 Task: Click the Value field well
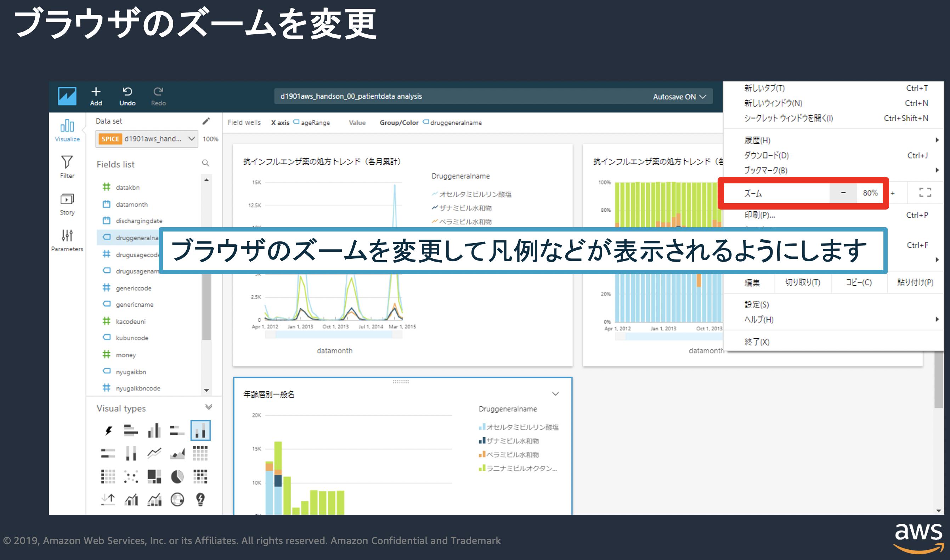[357, 122]
